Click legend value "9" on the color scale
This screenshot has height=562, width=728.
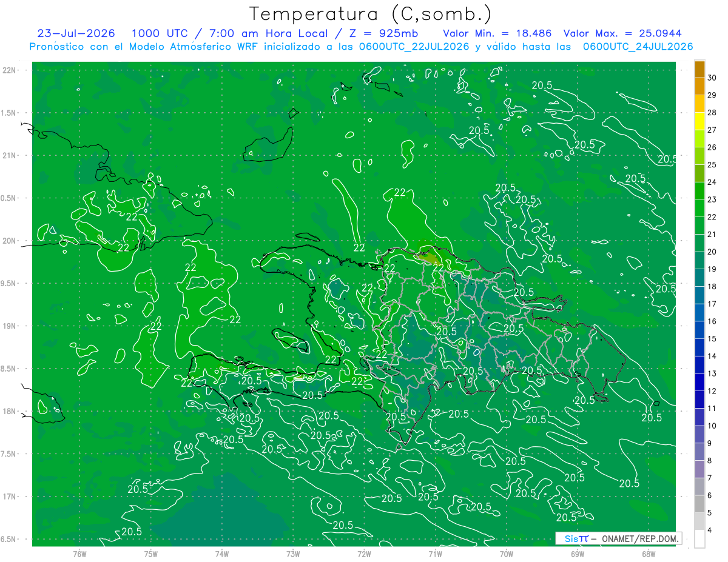710,443
